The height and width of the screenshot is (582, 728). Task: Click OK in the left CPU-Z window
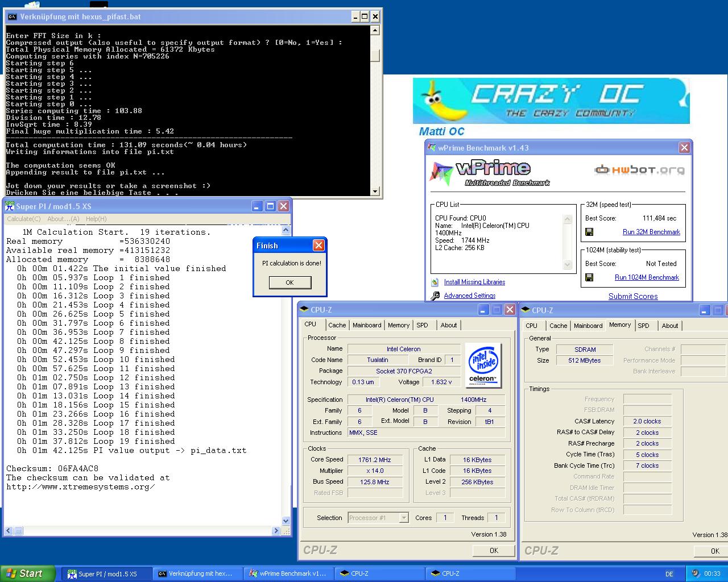point(494,550)
